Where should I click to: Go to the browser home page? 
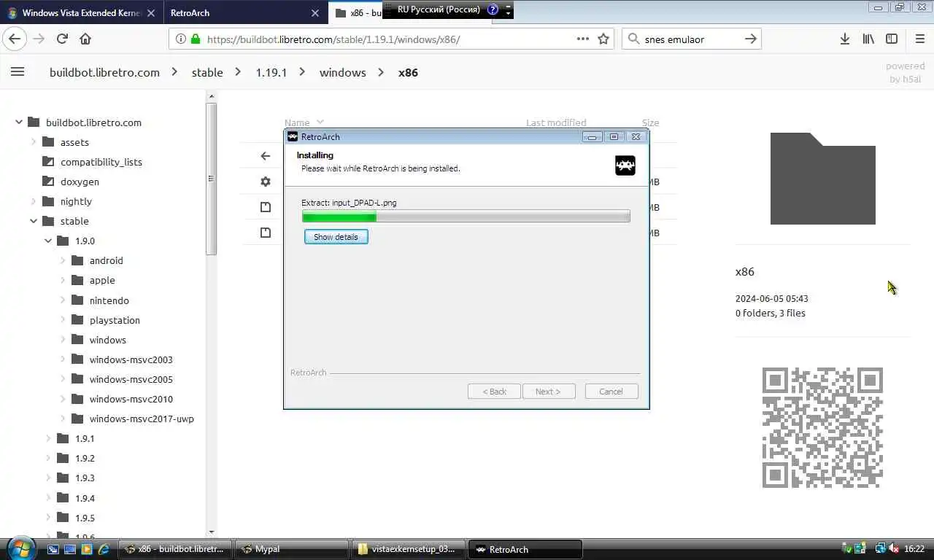click(x=85, y=39)
